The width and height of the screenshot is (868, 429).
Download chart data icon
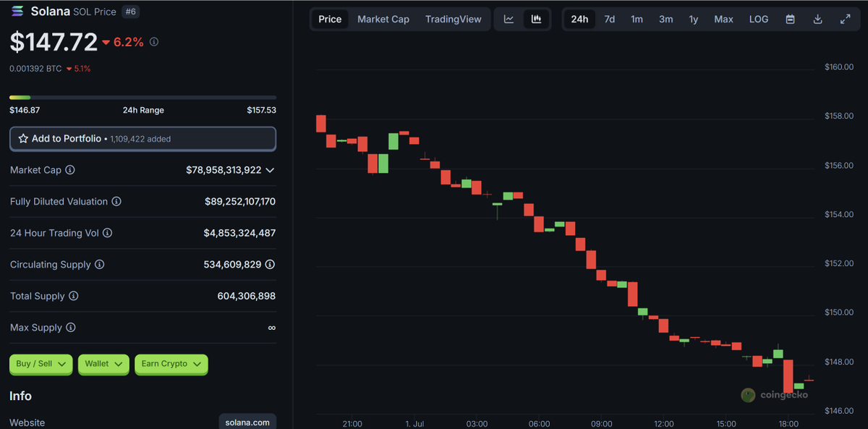(x=817, y=20)
